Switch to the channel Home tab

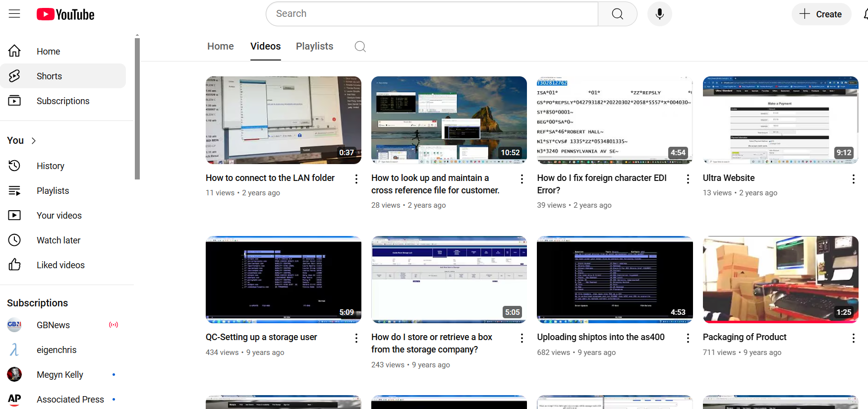(x=220, y=47)
